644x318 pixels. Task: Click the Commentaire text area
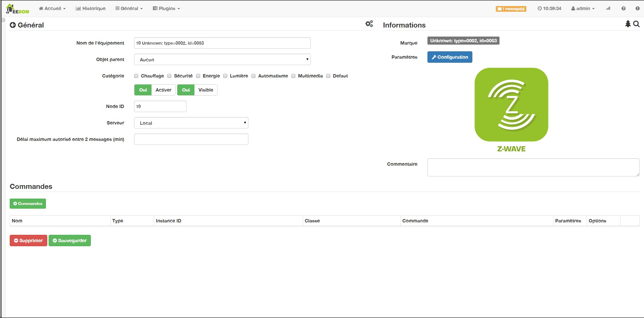533,167
